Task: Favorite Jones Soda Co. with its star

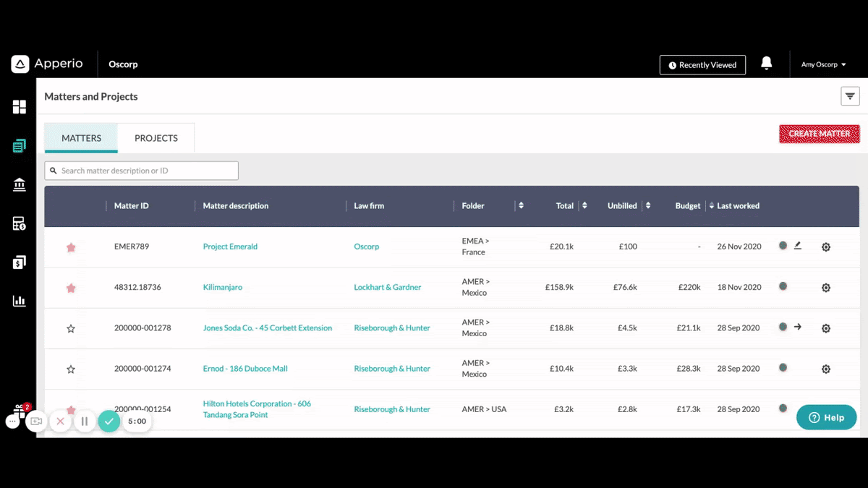Action: [x=71, y=328]
